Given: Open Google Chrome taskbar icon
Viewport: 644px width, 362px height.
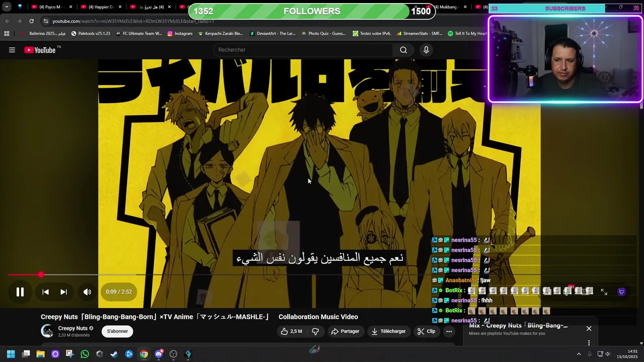Looking at the screenshot, I should [x=144, y=354].
